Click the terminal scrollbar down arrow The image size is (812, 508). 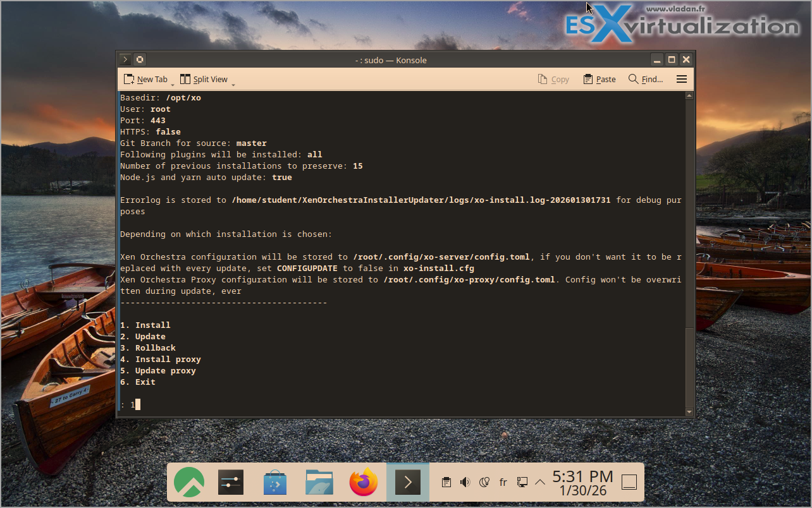(x=689, y=412)
